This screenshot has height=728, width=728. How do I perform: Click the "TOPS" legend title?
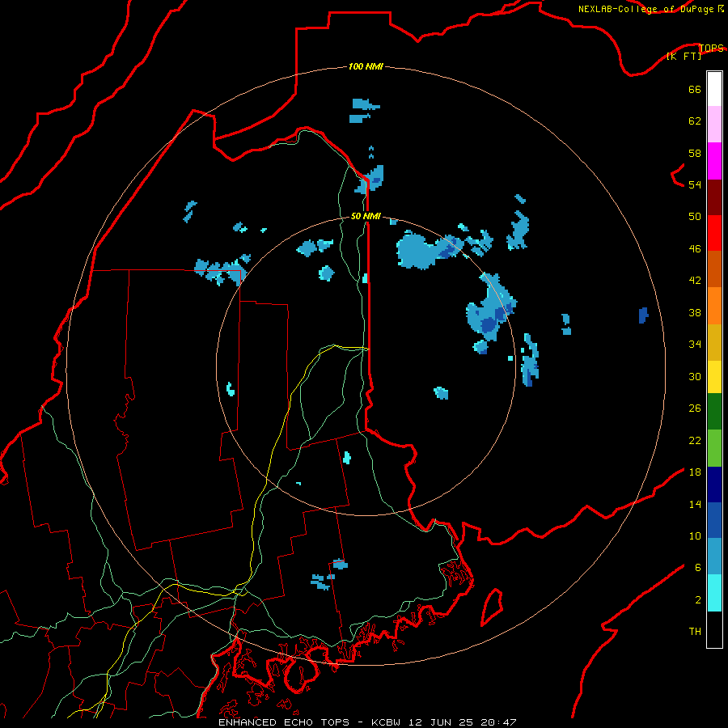click(x=711, y=48)
